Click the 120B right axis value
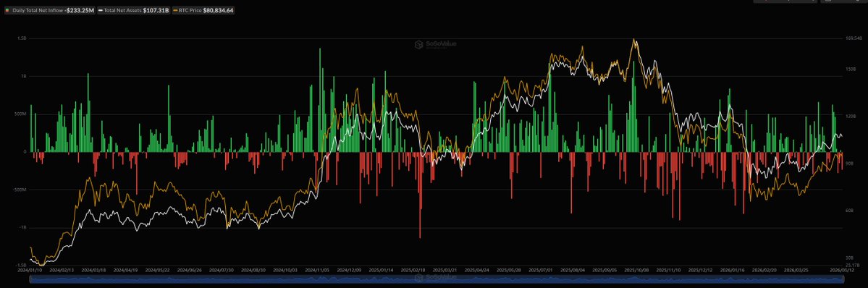Viewport: 868px width, 288px height. click(851, 117)
